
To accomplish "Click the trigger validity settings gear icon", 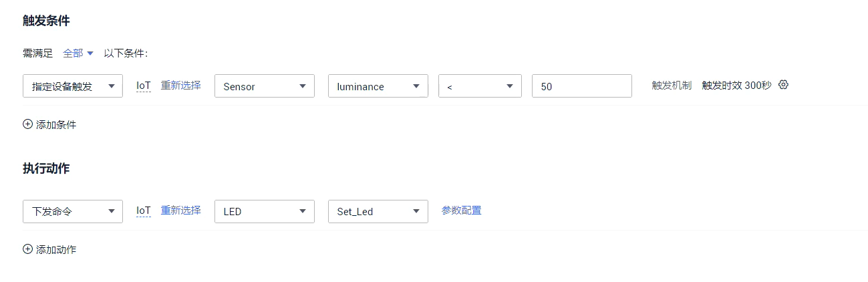I will point(784,85).
